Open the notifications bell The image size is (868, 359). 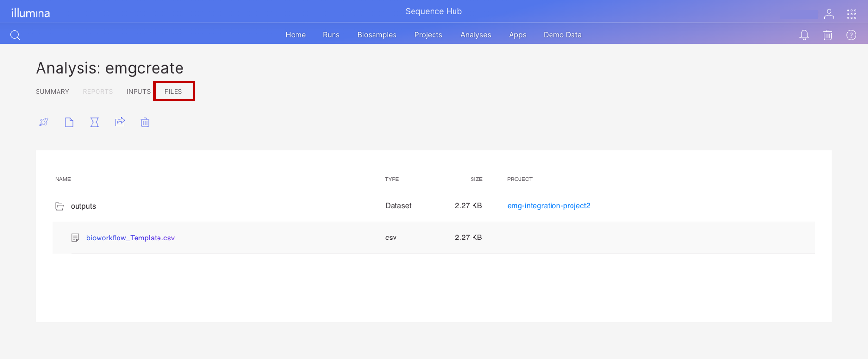tap(804, 35)
